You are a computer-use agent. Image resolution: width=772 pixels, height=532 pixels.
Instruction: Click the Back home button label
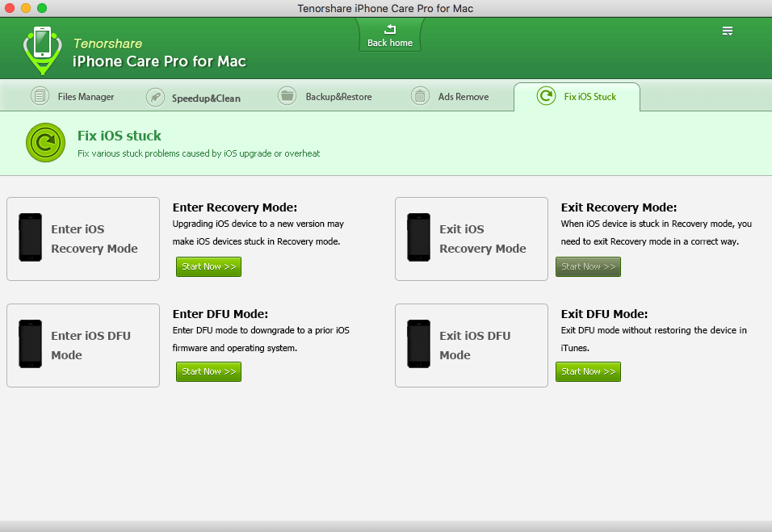(390, 43)
